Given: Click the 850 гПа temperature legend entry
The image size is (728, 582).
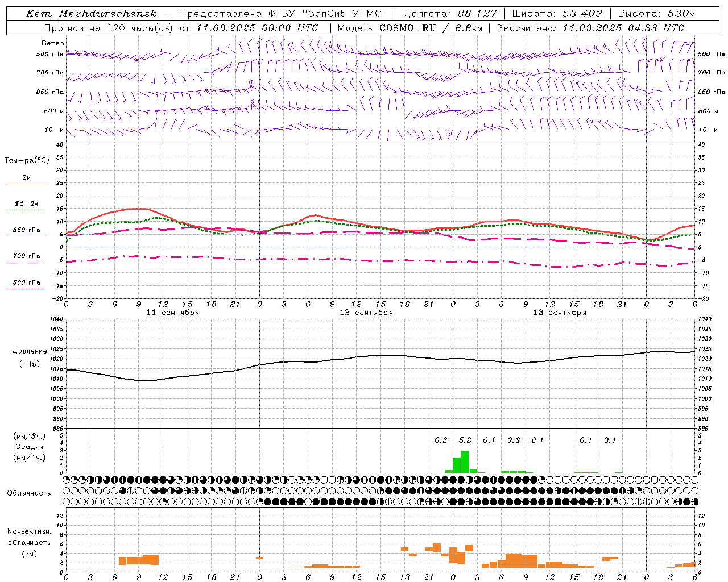Looking at the screenshot, I should coord(27,230).
